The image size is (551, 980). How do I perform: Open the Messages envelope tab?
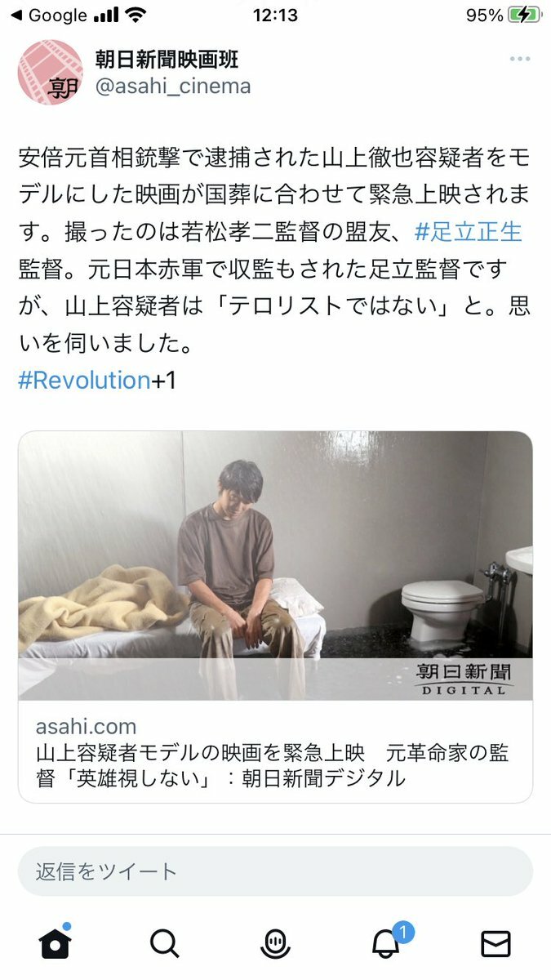[495, 943]
